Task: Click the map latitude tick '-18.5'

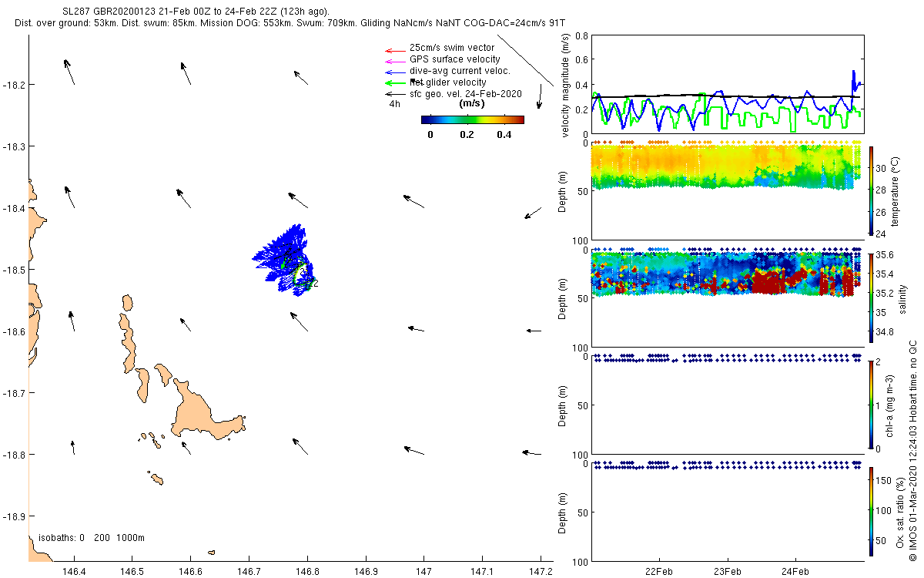Action: (x=14, y=270)
